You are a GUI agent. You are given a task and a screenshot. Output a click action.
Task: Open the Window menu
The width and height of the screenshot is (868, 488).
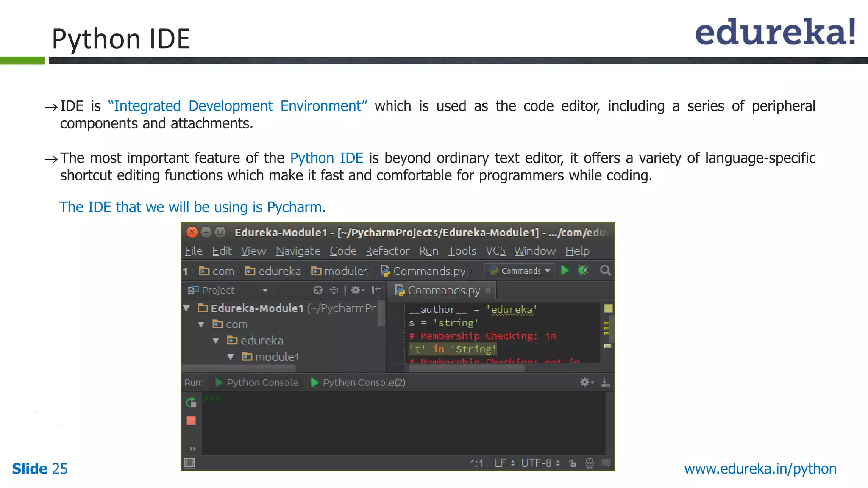(x=535, y=251)
